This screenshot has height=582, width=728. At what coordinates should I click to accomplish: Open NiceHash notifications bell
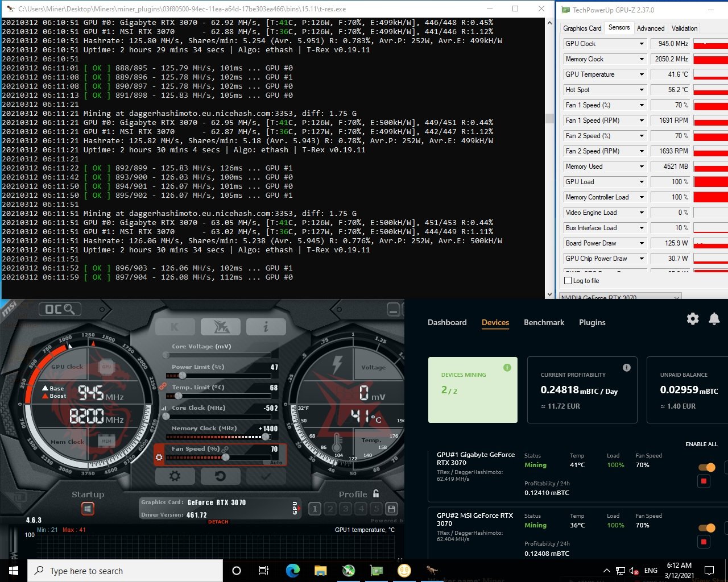pos(714,319)
